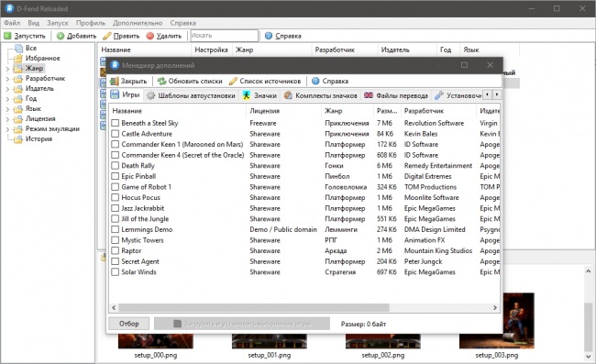Screen dimensions: 596x364
Task: Click the Отбор filter button
Action: point(129,324)
